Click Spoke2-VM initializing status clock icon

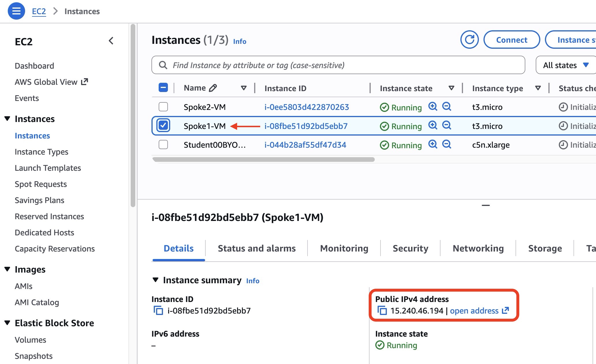point(563,107)
